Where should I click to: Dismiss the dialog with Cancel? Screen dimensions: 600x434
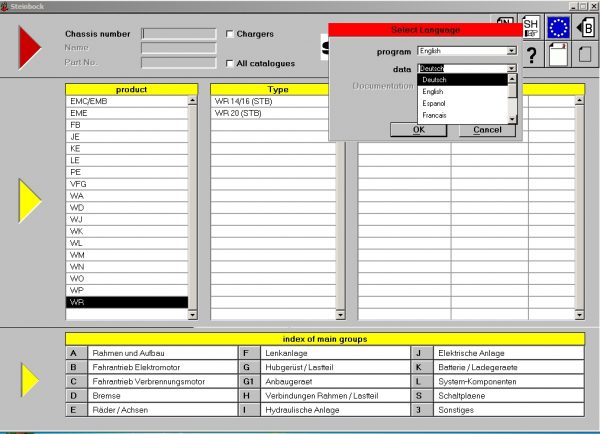[487, 130]
